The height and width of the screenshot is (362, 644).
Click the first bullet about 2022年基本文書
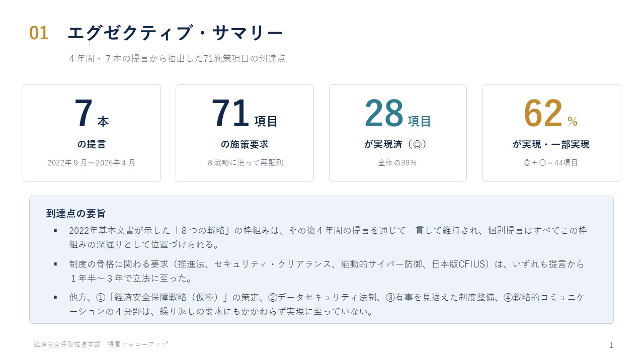point(328,238)
